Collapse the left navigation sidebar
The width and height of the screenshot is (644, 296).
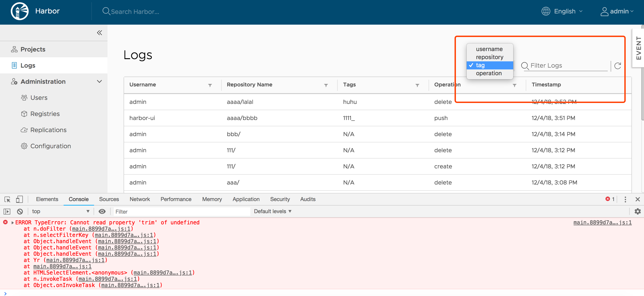point(99,32)
